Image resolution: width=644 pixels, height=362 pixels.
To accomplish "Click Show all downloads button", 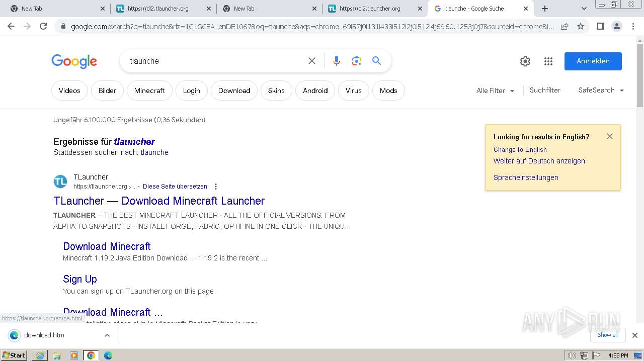I will (x=608, y=335).
